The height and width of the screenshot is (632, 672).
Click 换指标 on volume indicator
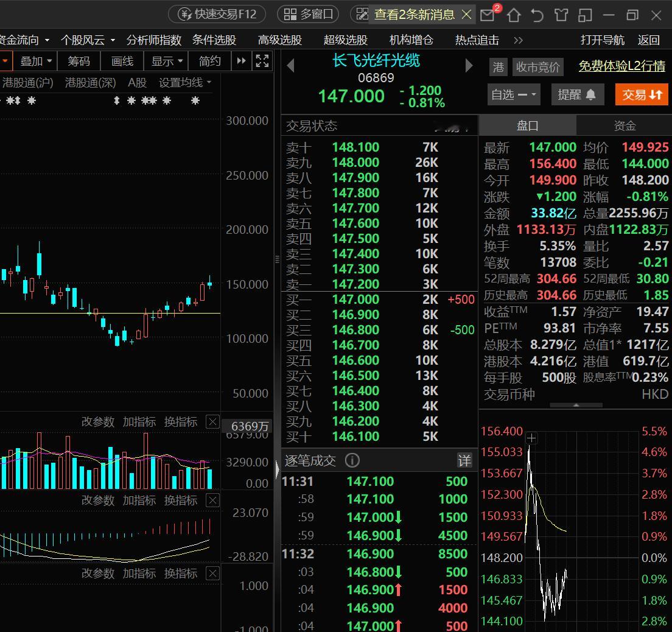pyautogui.click(x=181, y=422)
